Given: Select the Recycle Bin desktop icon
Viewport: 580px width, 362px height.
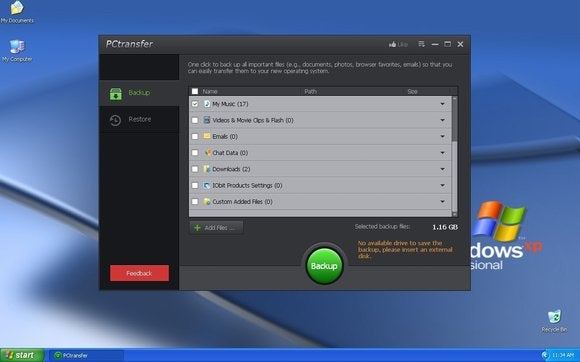Looking at the screenshot, I should click(554, 321).
